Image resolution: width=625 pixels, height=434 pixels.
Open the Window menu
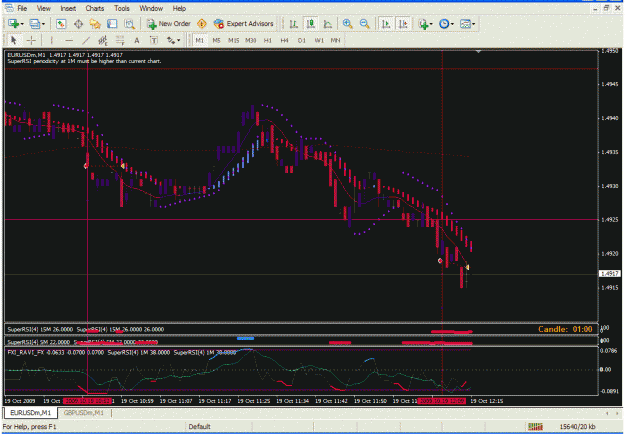(x=151, y=8)
